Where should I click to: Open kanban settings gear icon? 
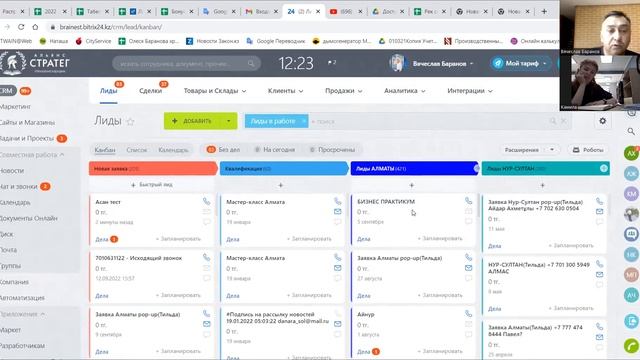coord(602,121)
